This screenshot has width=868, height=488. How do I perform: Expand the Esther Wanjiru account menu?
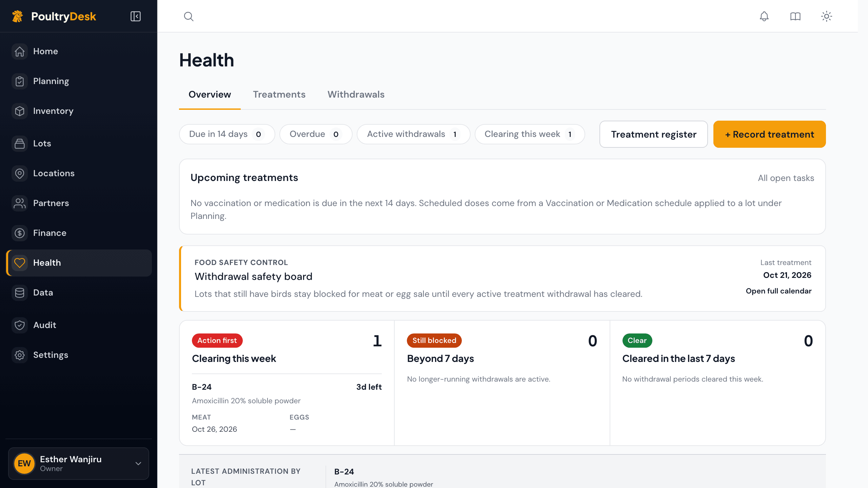79,464
